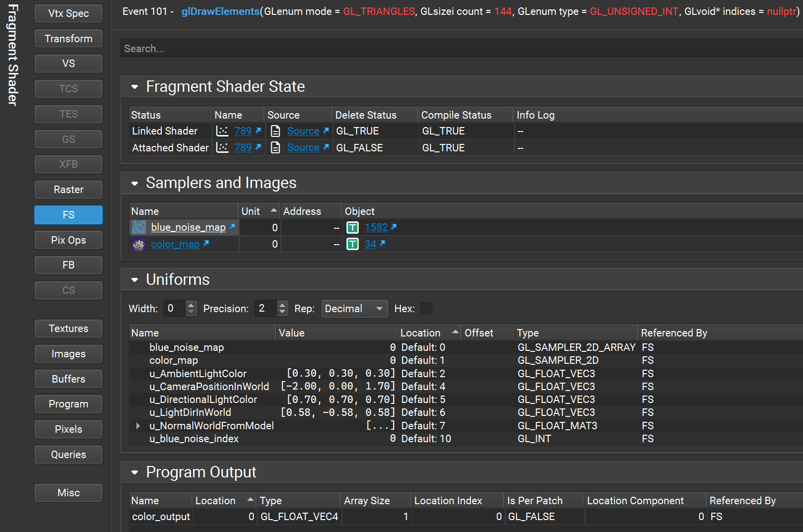This screenshot has width=803, height=532.
Task: Increase the Precision stepper value
Action: [x=282, y=305]
